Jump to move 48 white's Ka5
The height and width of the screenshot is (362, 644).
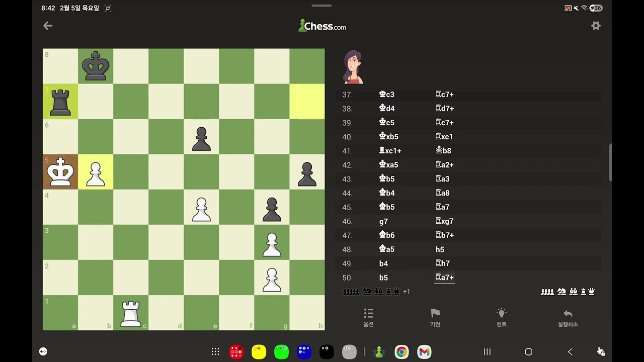click(x=386, y=249)
